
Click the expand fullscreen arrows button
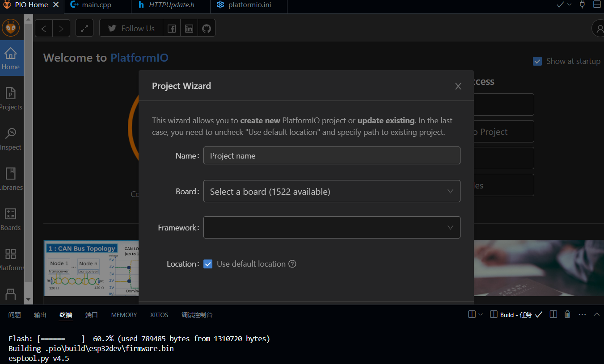point(84,28)
